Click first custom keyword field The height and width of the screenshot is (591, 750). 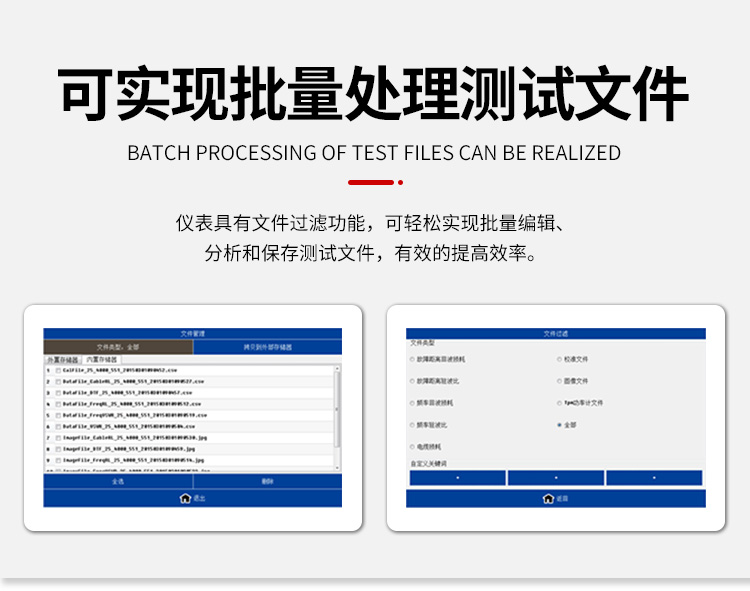click(456, 478)
